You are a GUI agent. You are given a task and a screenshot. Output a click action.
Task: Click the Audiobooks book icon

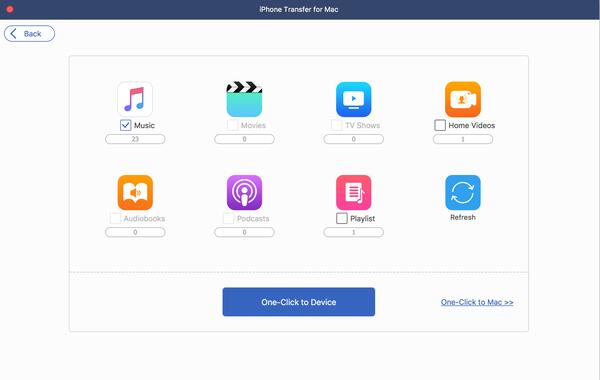(135, 192)
